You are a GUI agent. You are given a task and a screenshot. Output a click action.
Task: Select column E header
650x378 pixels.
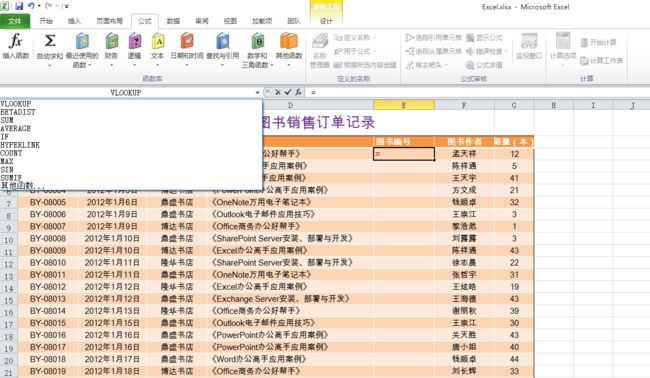[x=404, y=105]
